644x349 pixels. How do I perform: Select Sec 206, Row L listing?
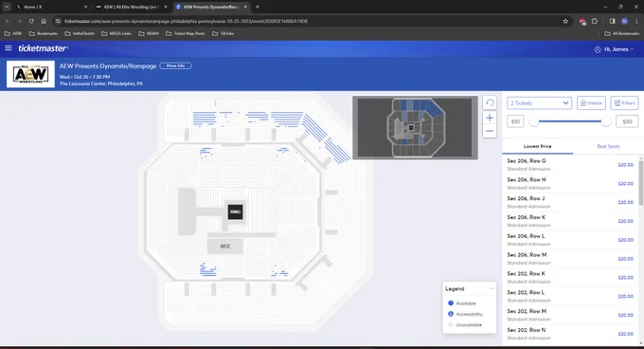570,240
